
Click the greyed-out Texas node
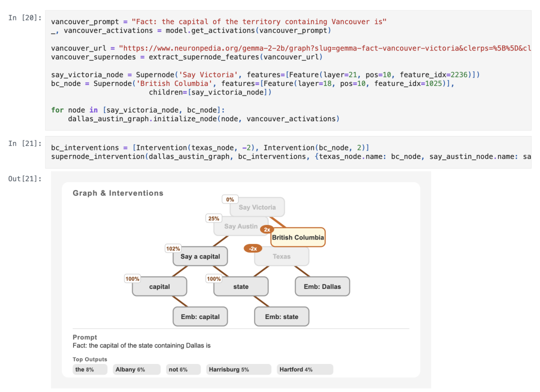coord(281,256)
